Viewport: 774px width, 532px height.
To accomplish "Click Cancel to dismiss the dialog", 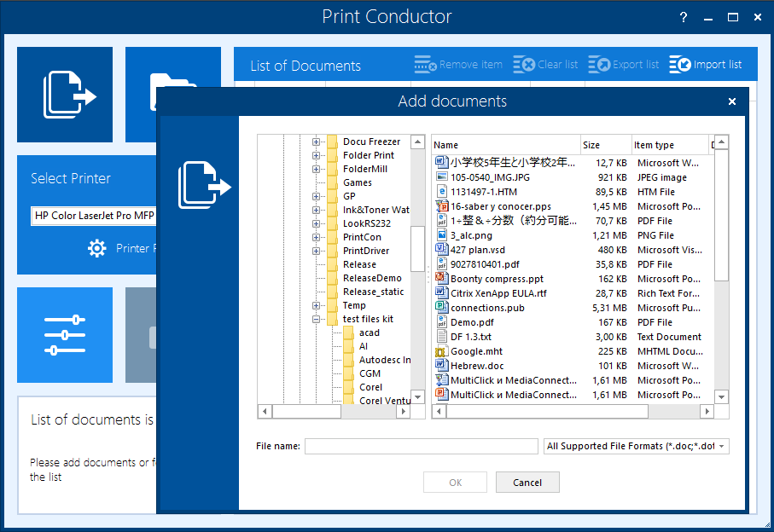I will click(527, 482).
